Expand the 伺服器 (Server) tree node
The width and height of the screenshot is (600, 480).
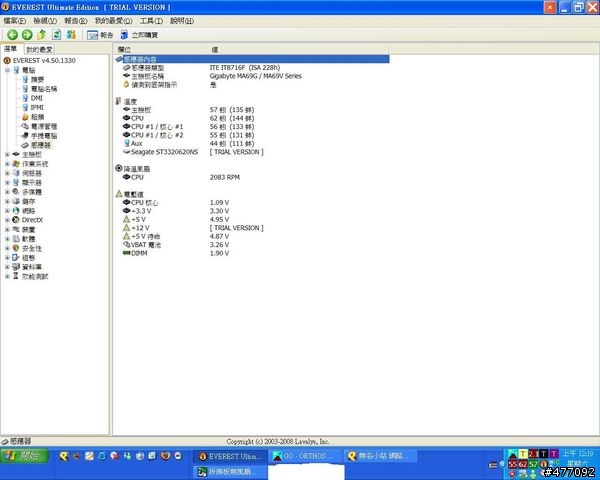click(x=7, y=173)
